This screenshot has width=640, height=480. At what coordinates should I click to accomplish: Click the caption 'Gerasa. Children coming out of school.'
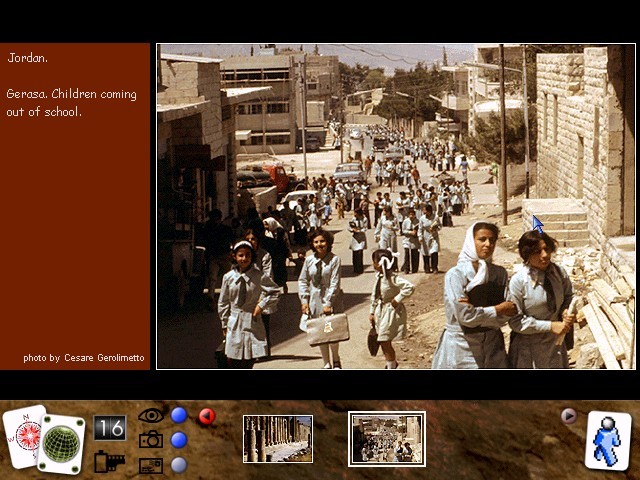[x=71, y=102]
